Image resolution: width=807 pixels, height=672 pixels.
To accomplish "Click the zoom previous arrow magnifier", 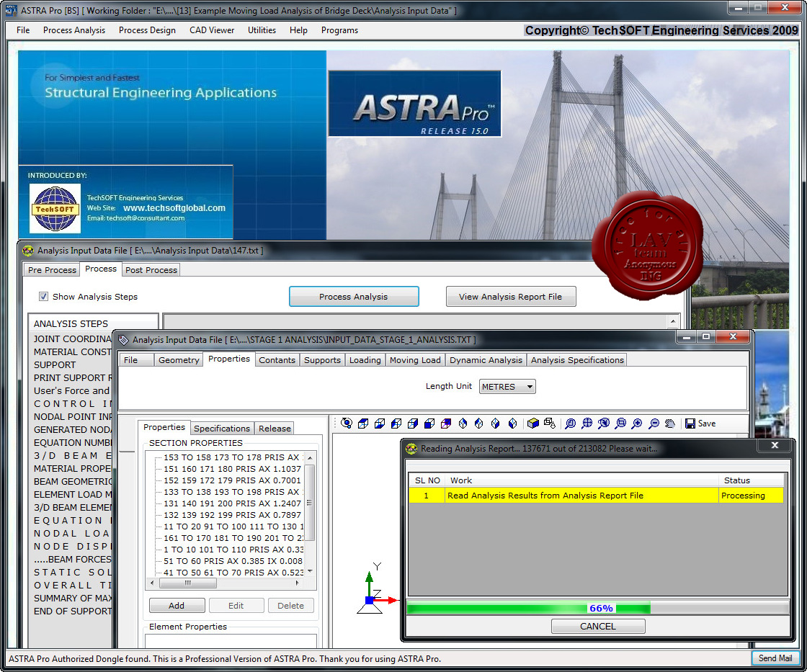I will (604, 423).
